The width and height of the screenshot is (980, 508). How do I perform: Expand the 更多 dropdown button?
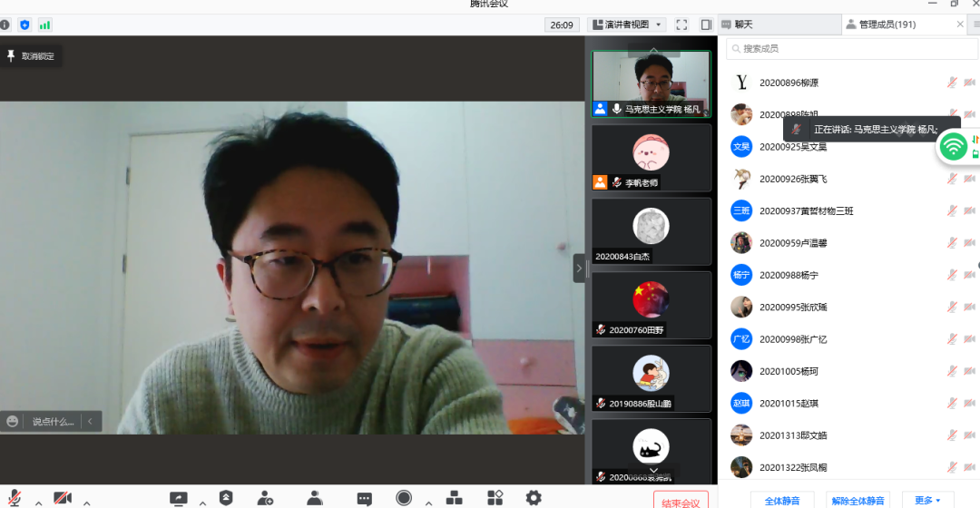[x=926, y=500]
